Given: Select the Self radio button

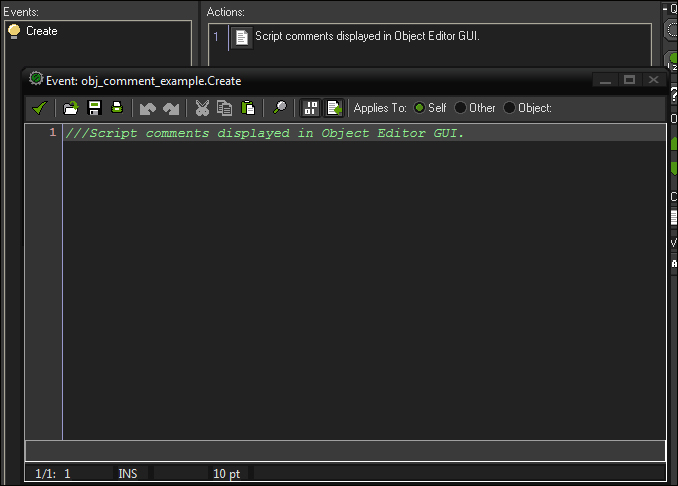Looking at the screenshot, I should tap(419, 108).
